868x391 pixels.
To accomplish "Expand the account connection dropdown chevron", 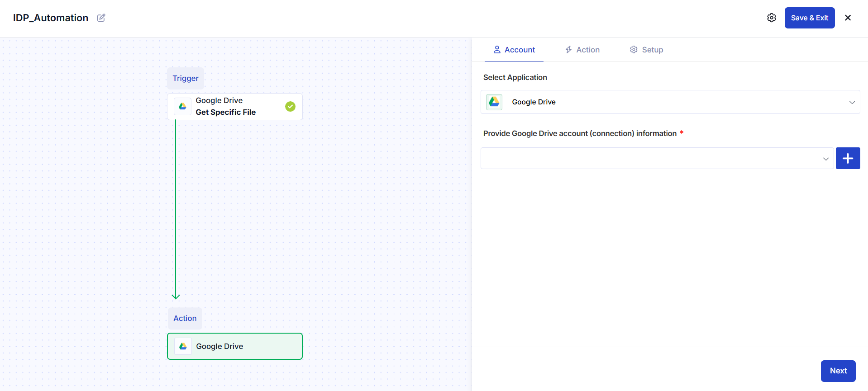I will tap(825, 159).
